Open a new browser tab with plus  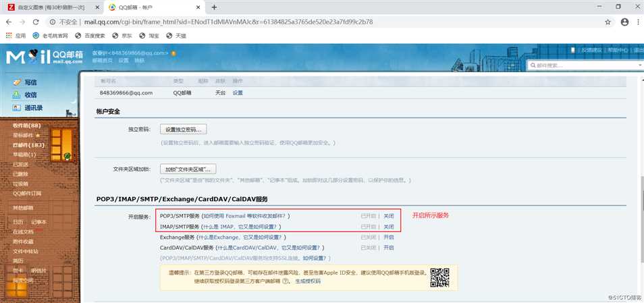pos(214,7)
